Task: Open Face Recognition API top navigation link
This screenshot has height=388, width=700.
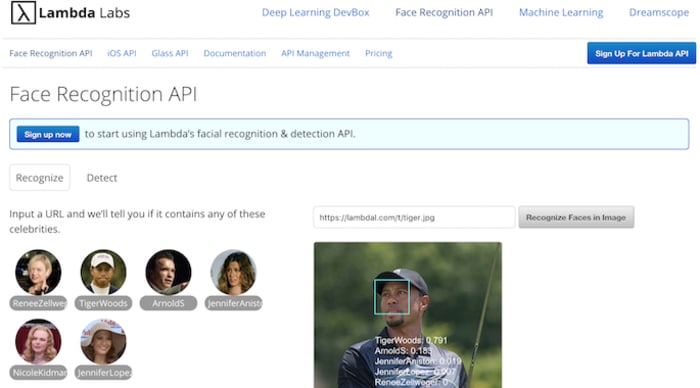Action: tap(444, 13)
